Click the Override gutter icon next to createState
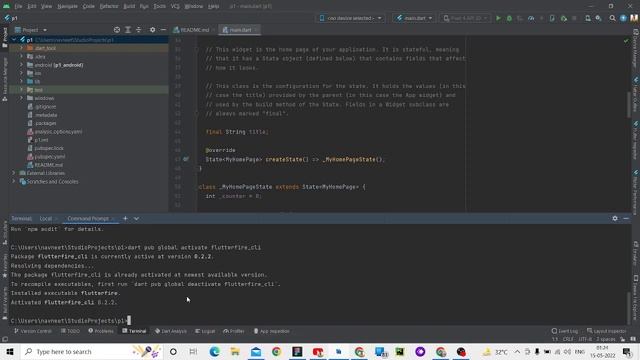The width and height of the screenshot is (640, 360). click(x=186, y=159)
